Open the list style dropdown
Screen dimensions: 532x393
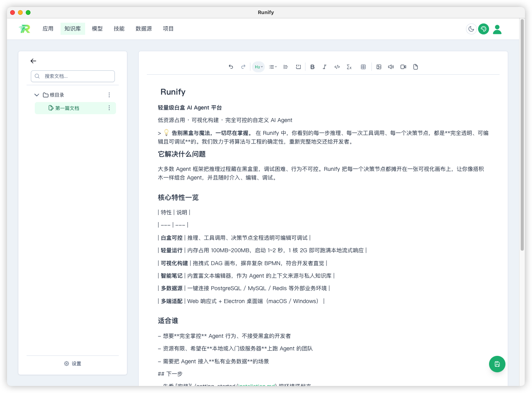[x=273, y=67]
